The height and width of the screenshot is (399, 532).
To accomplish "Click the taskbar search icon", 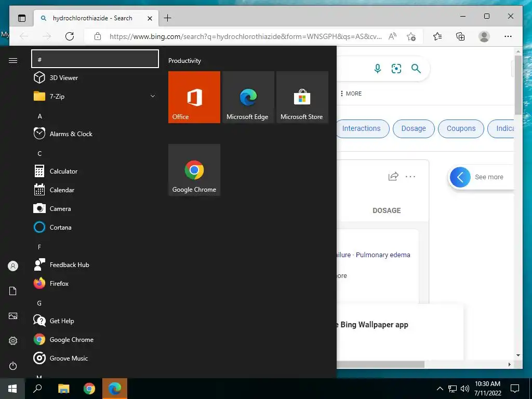I will coord(37,389).
